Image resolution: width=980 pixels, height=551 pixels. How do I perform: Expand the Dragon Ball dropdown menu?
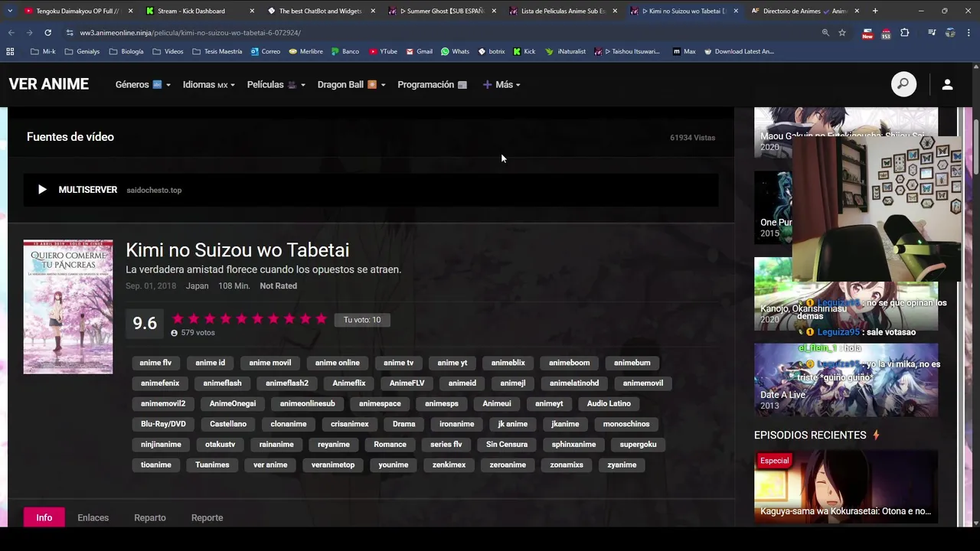[x=351, y=84]
